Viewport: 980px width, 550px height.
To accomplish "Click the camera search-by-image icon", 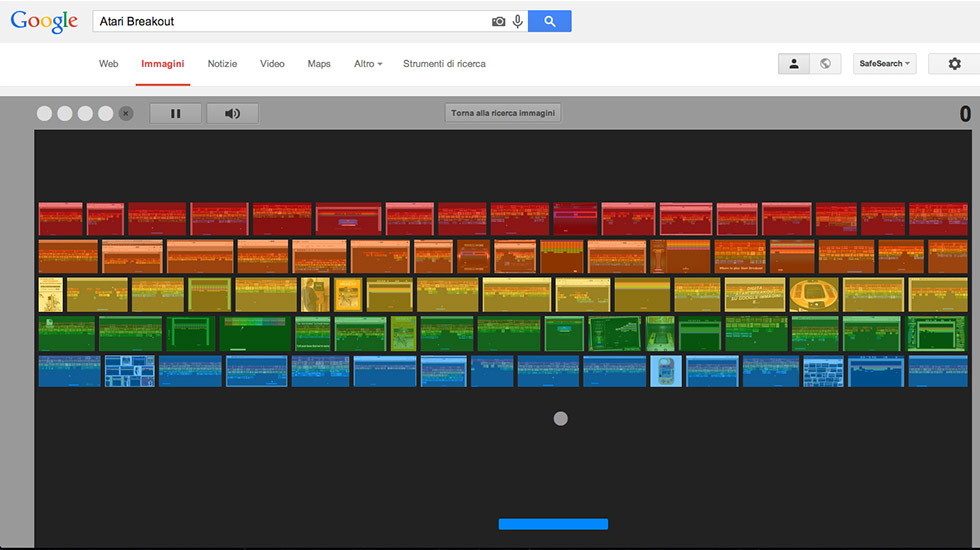I will pyautogui.click(x=498, y=21).
